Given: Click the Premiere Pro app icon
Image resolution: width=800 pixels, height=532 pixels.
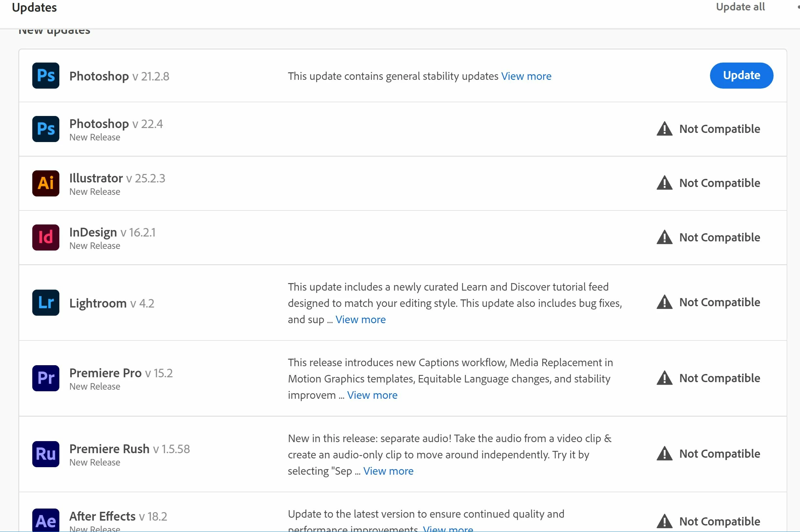Looking at the screenshot, I should pyautogui.click(x=46, y=378).
